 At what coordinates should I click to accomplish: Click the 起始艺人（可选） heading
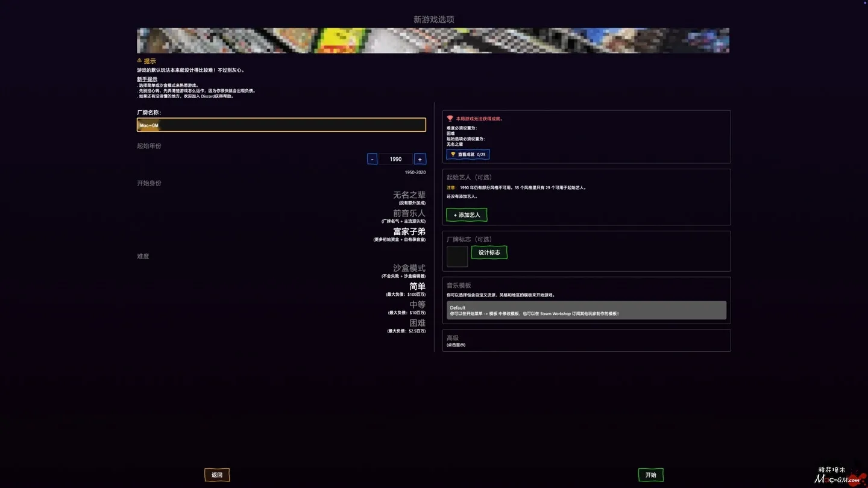(x=469, y=177)
